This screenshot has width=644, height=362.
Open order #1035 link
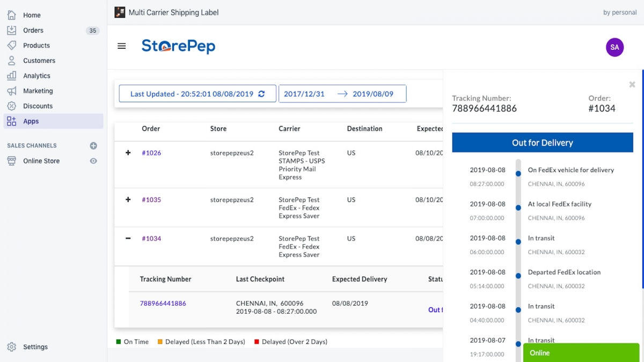pyautogui.click(x=151, y=200)
